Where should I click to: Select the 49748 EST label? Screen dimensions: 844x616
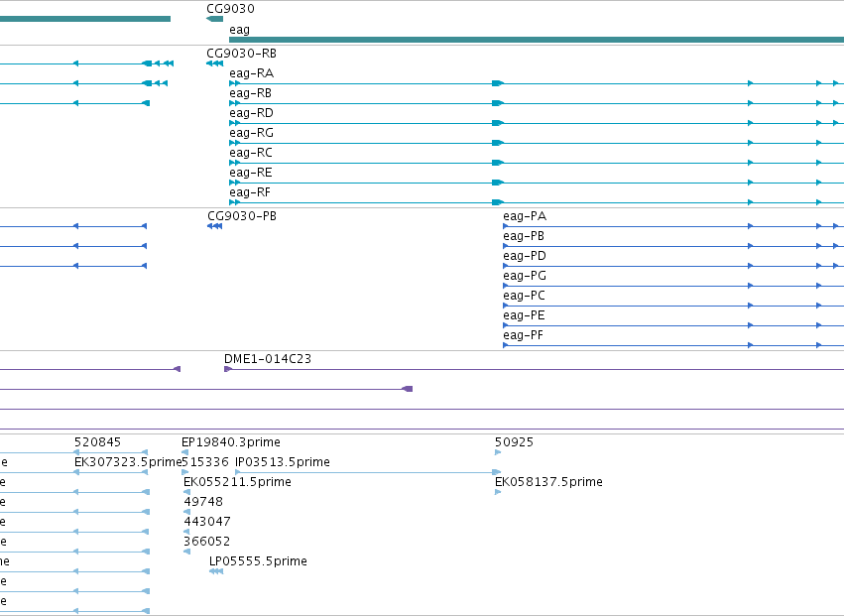point(203,502)
